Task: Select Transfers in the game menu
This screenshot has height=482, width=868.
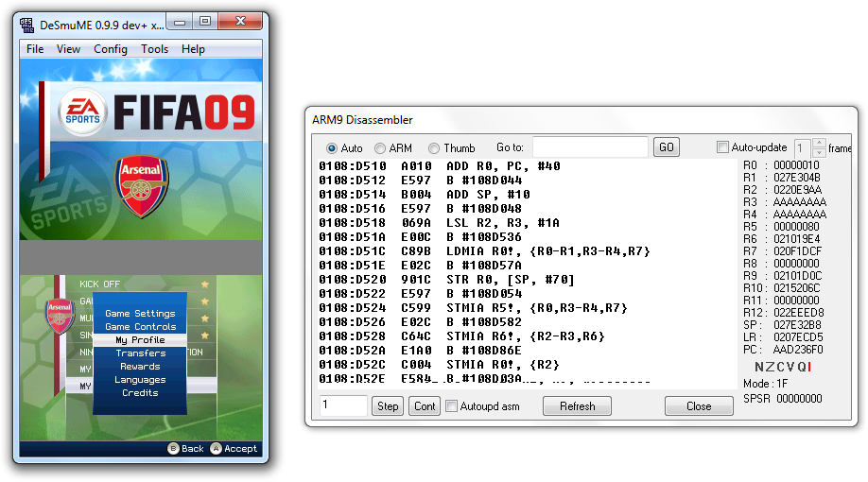Action: tap(141, 353)
